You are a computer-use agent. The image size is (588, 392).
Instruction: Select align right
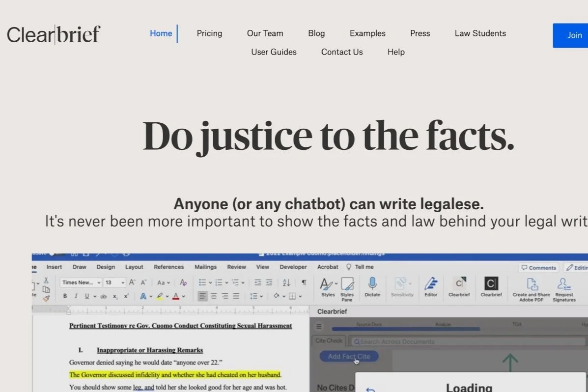225,296
